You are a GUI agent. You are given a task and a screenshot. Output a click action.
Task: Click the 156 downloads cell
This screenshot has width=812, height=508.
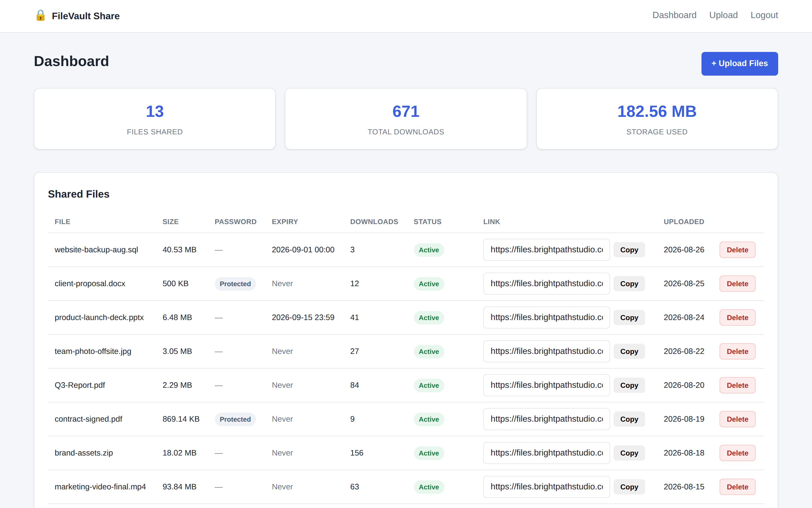click(356, 453)
